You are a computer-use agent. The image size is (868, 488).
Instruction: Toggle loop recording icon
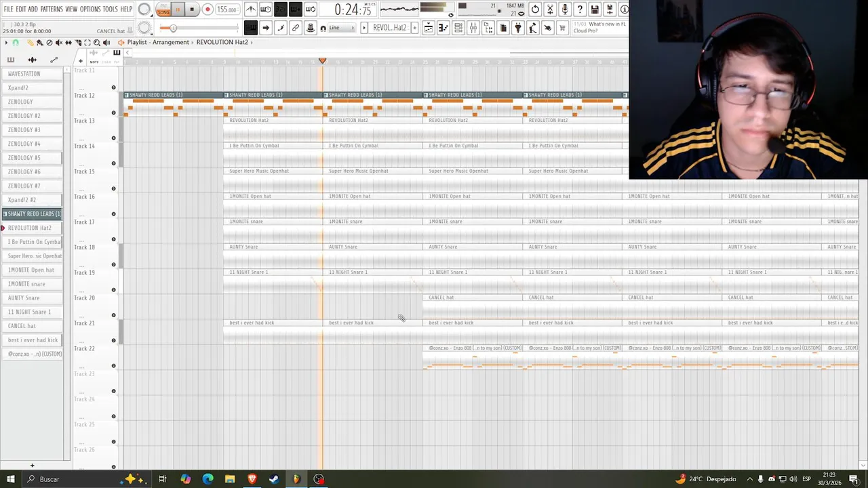[x=311, y=9]
